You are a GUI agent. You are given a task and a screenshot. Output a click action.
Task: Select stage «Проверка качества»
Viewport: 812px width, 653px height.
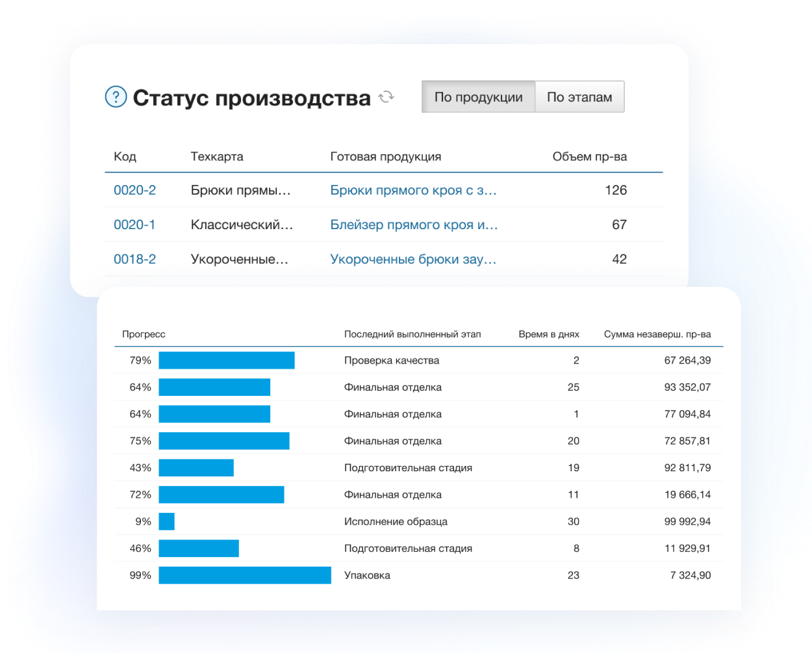[392, 360]
